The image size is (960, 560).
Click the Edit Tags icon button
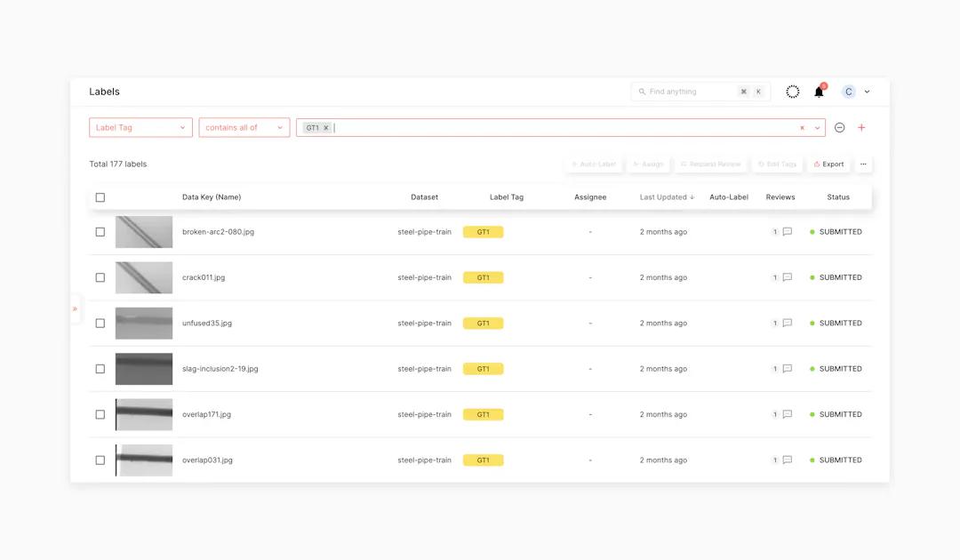pos(761,164)
